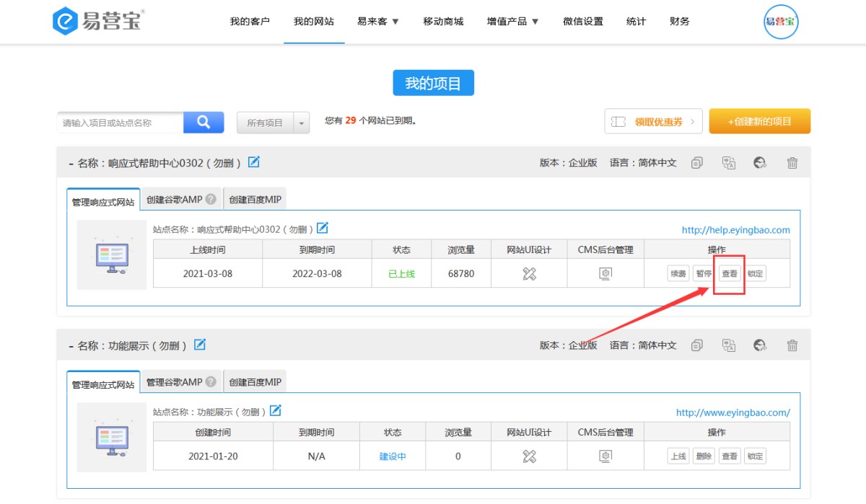Image resolution: width=866 pixels, height=504 pixels.
Task: Switch to the 创建百度MIP tab in first project
Action: pyautogui.click(x=255, y=200)
